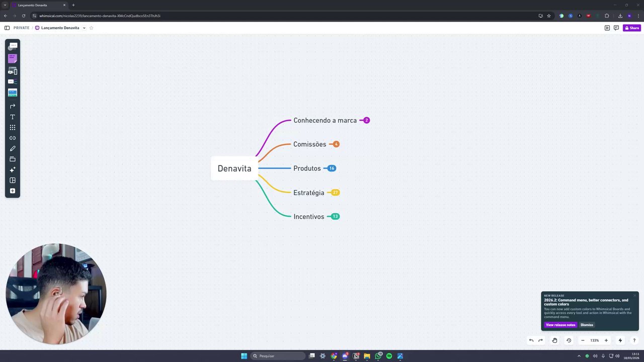Zoom out with the minus button
644x362 pixels.
pos(583,340)
